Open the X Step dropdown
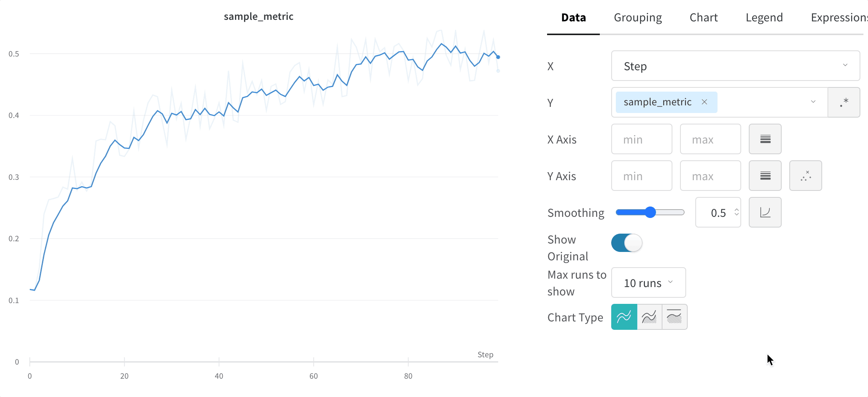868x397 pixels. tap(735, 66)
